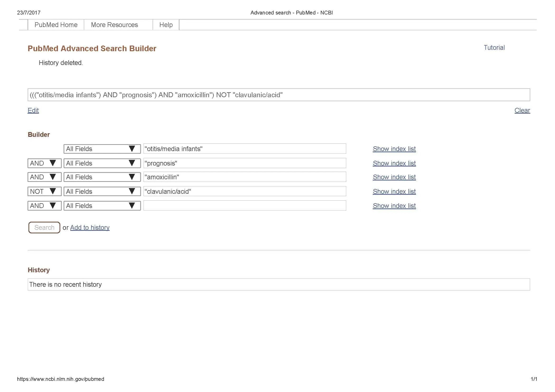555x392 pixels.
Task: Open All Fields dropdown for prognosis row
Action: pos(102,163)
